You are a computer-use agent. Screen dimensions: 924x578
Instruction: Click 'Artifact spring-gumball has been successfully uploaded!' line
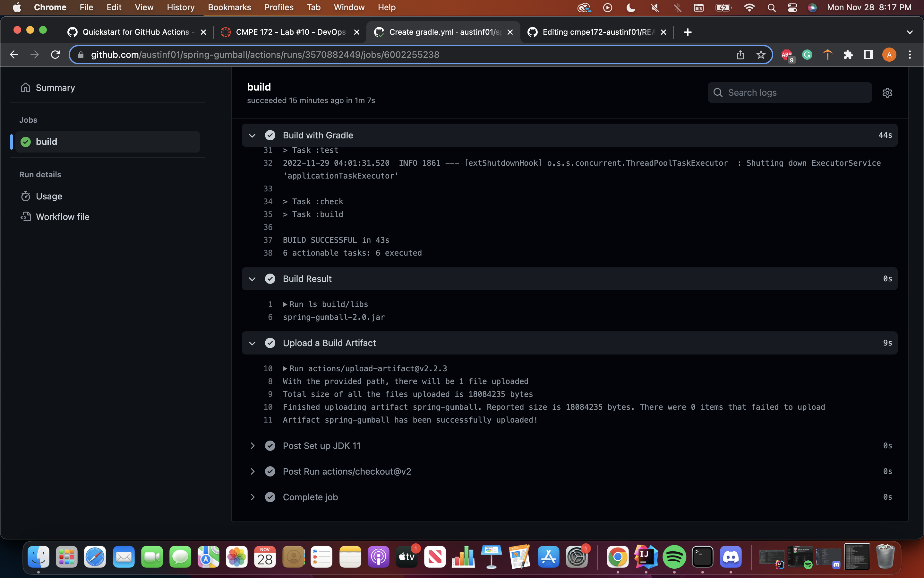(x=410, y=420)
